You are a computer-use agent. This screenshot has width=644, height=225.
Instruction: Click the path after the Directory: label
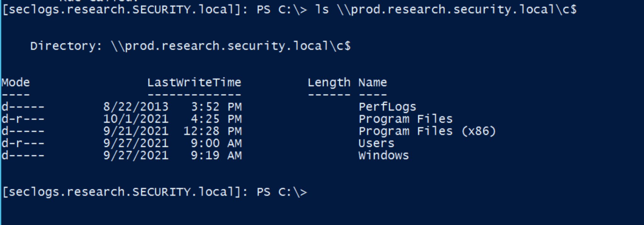(231, 46)
